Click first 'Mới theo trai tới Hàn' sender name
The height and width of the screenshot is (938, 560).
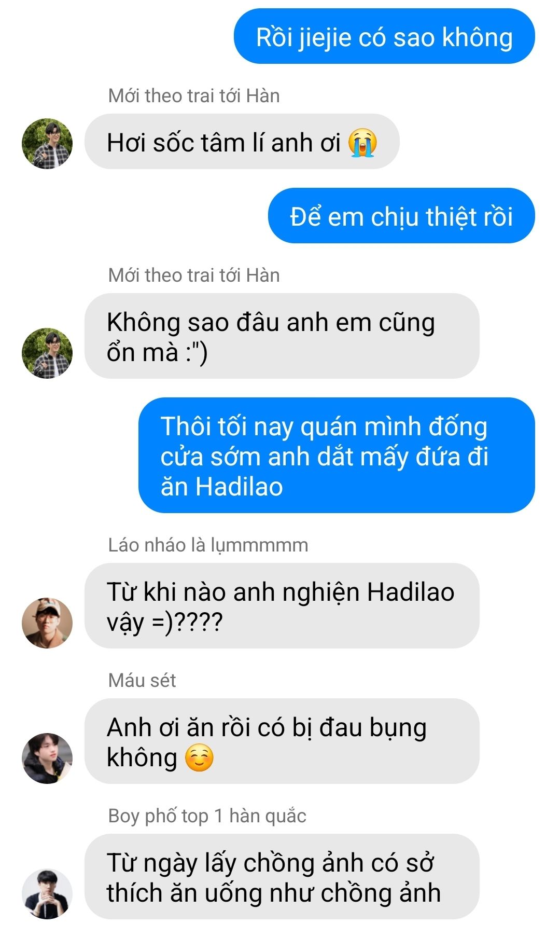[x=194, y=96]
